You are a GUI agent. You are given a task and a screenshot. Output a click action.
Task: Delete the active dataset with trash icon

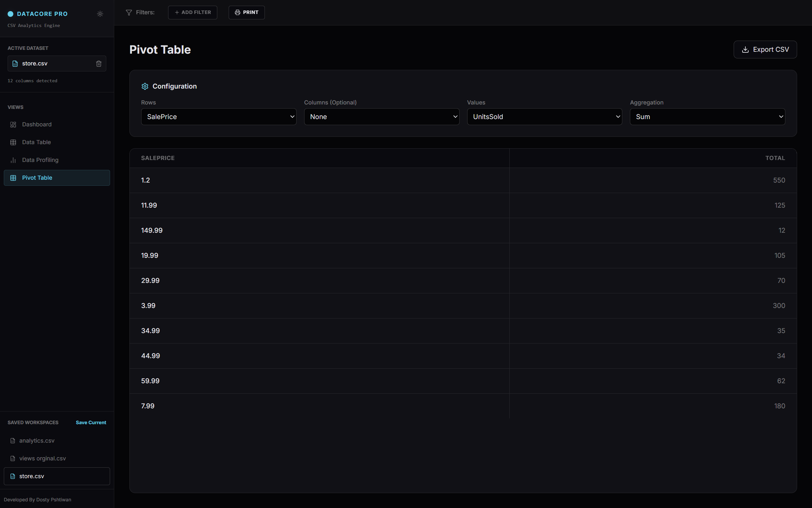point(99,63)
